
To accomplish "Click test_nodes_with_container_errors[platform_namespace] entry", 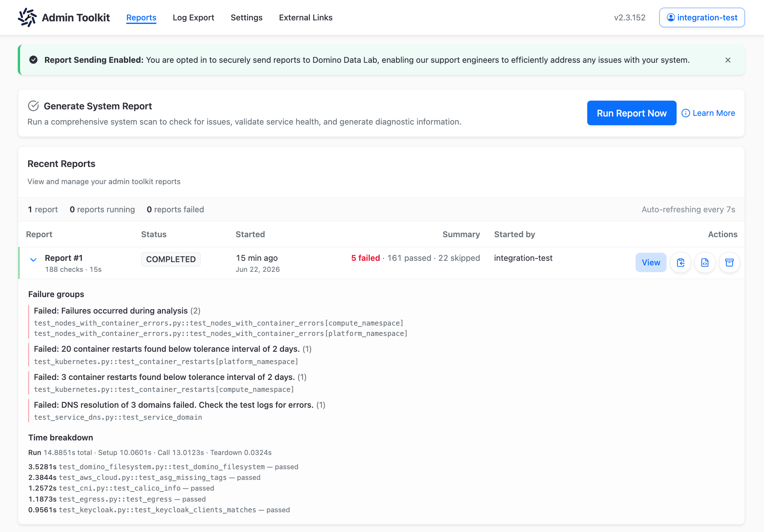I will [x=220, y=333].
